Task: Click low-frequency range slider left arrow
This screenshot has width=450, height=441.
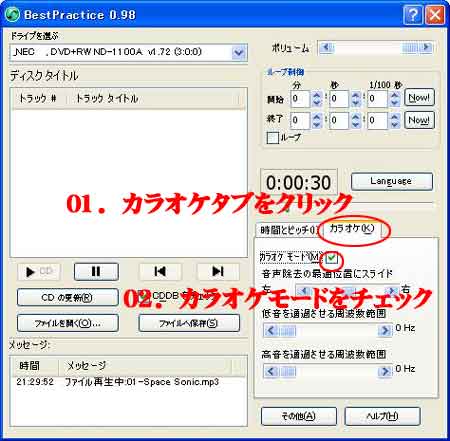Action: [271, 331]
